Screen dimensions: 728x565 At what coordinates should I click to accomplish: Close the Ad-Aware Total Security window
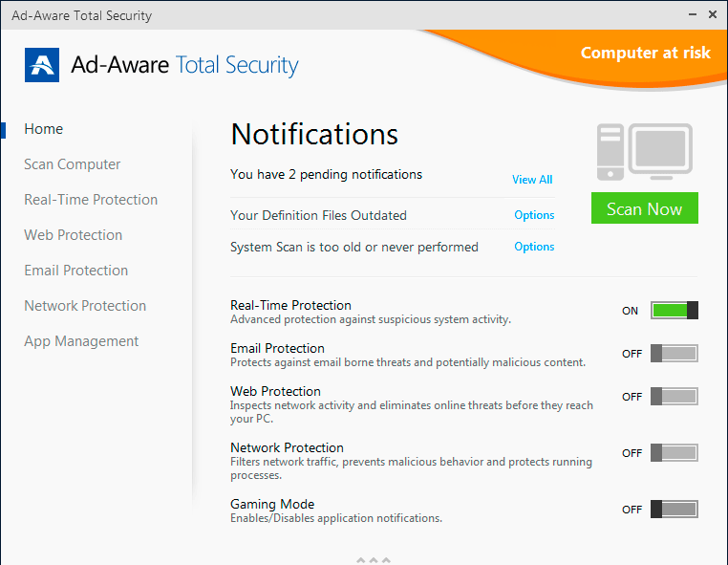[x=713, y=15]
